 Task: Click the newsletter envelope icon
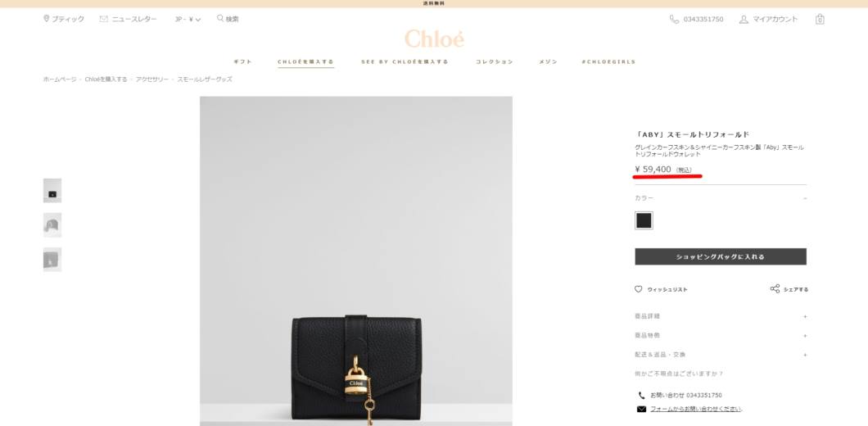pos(103,19)
